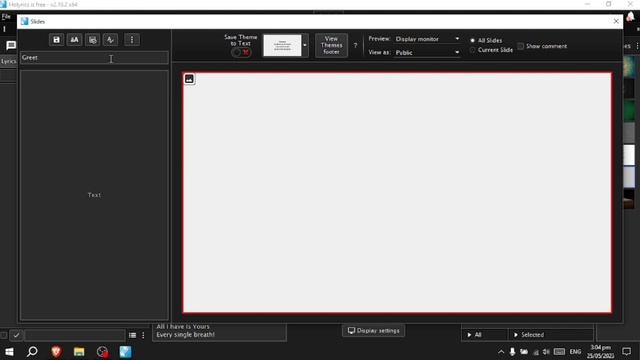This screenshot has height=360, width=640.
Task: Open File Explorer from taskbar
Action: (x=79, y=351)
